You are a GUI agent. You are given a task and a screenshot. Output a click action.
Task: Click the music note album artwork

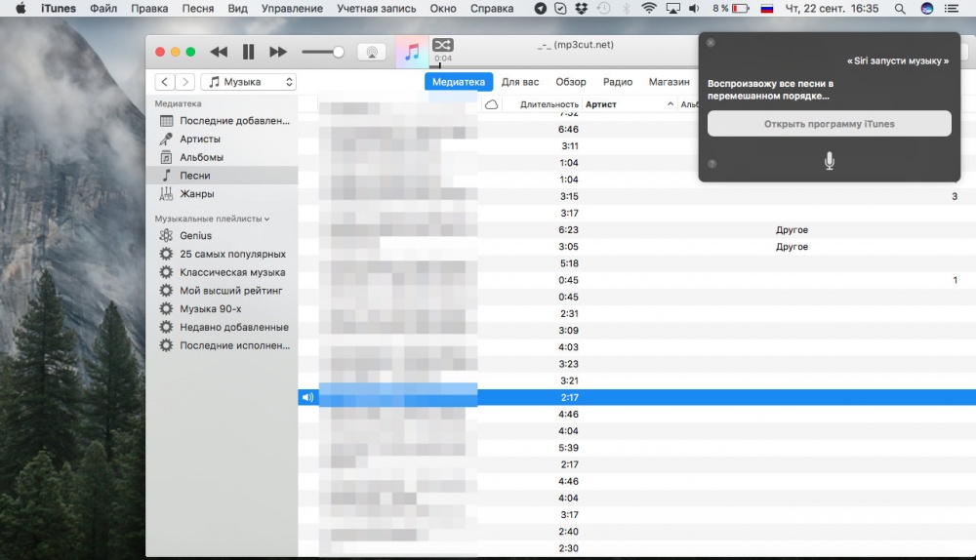pos(412,53)
